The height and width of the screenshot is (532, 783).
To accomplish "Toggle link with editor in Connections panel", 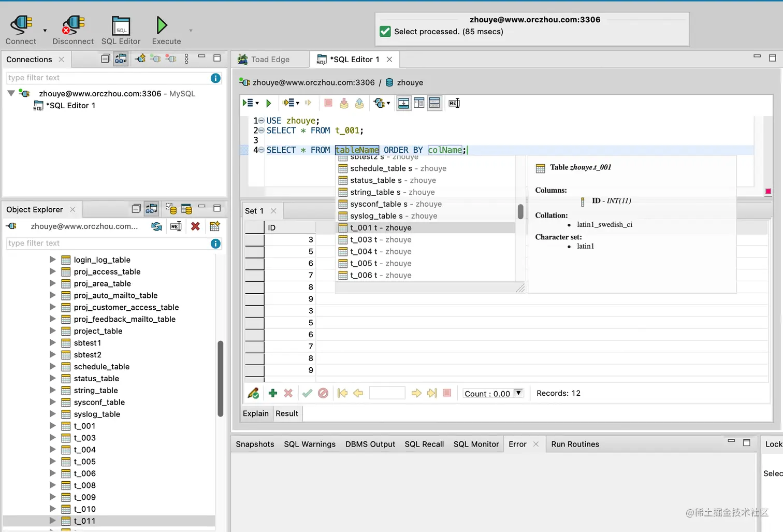I will point(121,58).
